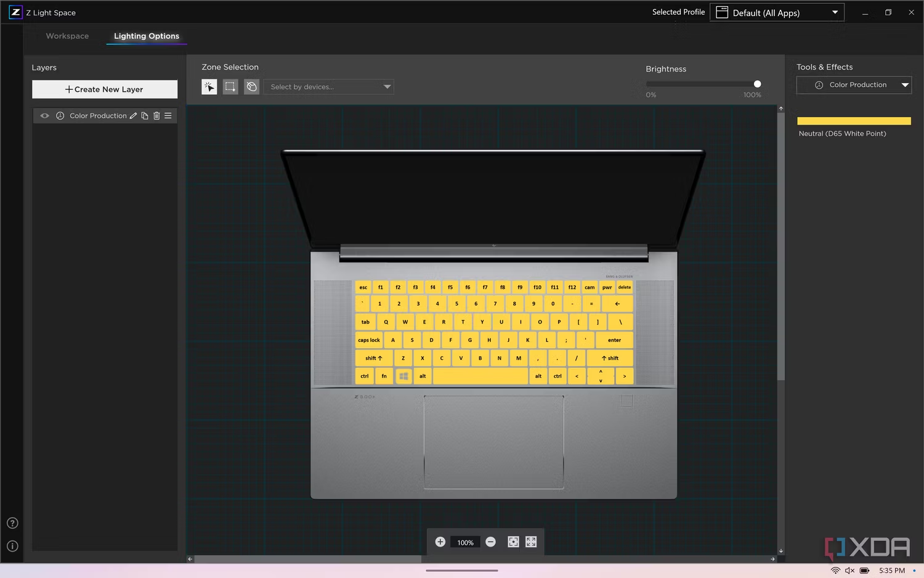The height and width of the screenshot is (578, 924).
Task: Select the yellow Neutral D65 color swatch
Action: pos(854,121)
